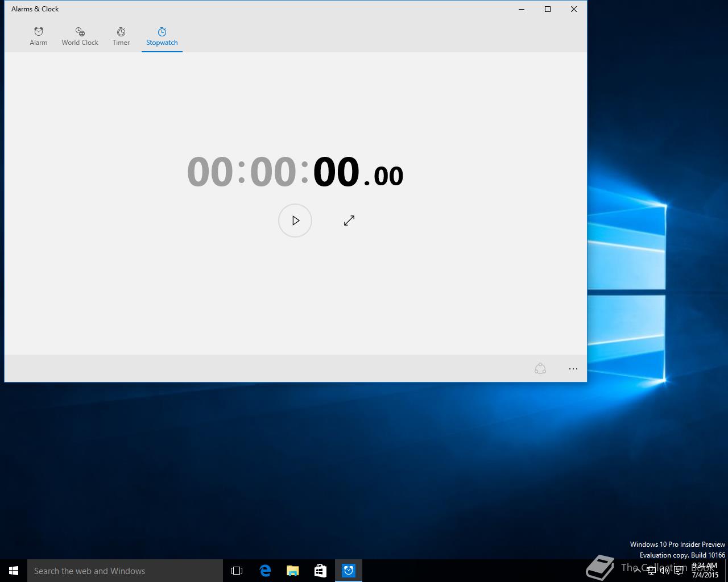Minimize the Alarms & Clock window
The image size is (728, 582).
pyautogui.click(x=522, y=9)
